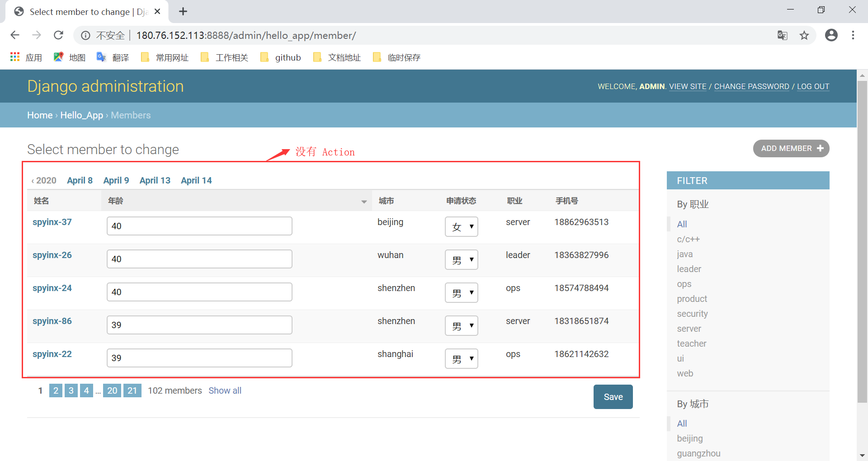This screenshot has height=461, width=868.
Task: Go back to 2020 date hierarchy
Action: 44,180
